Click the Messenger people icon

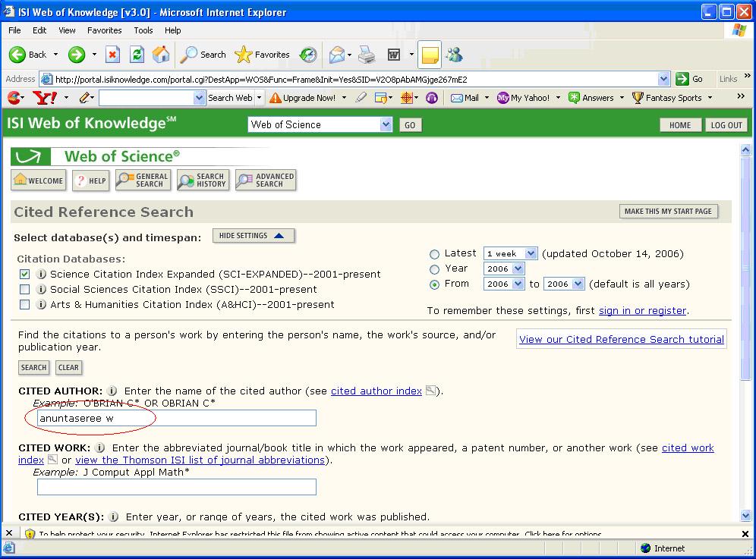pyautogui.click(x=454, y=55)
